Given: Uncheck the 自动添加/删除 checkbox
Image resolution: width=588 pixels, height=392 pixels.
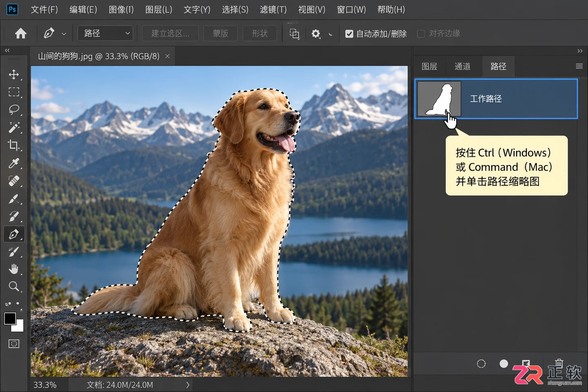Looking at the screenshot, I should (349, 34).
